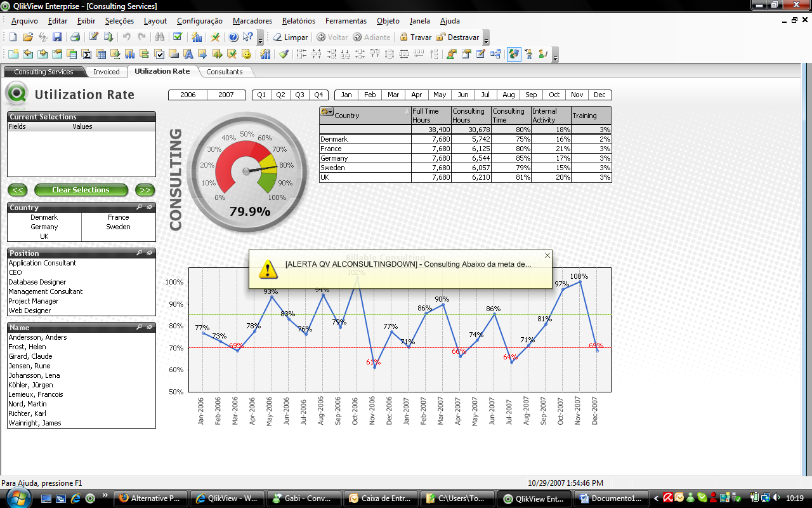Viewport: 812px width, 508px height.
Task: Click the forward >> selections button
Action: click(x=145, y=190)
